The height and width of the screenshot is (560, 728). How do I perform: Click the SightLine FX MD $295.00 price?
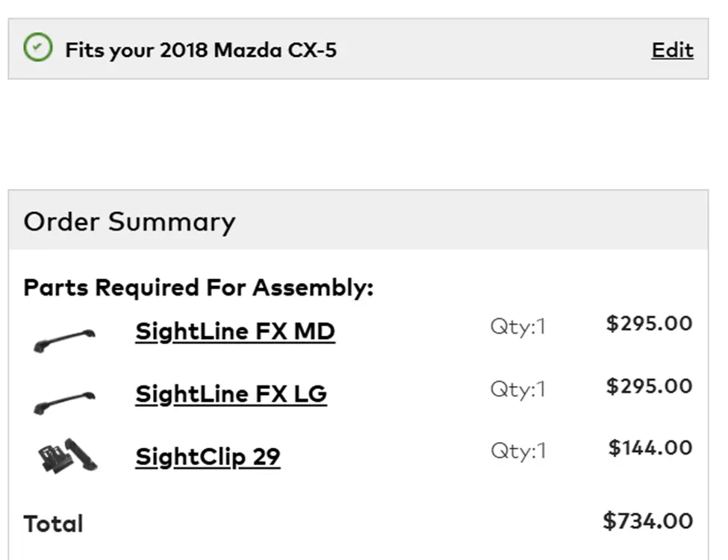pyautogui.click(x=649, y=324)
